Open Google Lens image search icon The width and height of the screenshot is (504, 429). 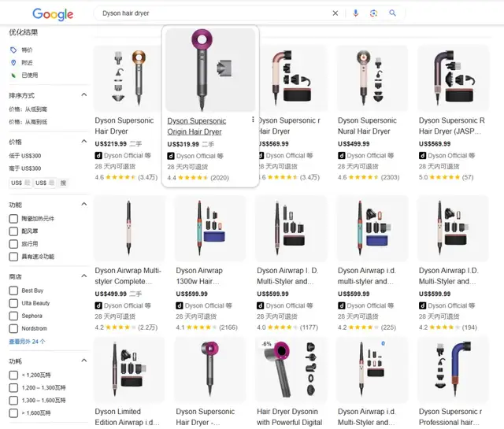[x=373, y=13]
